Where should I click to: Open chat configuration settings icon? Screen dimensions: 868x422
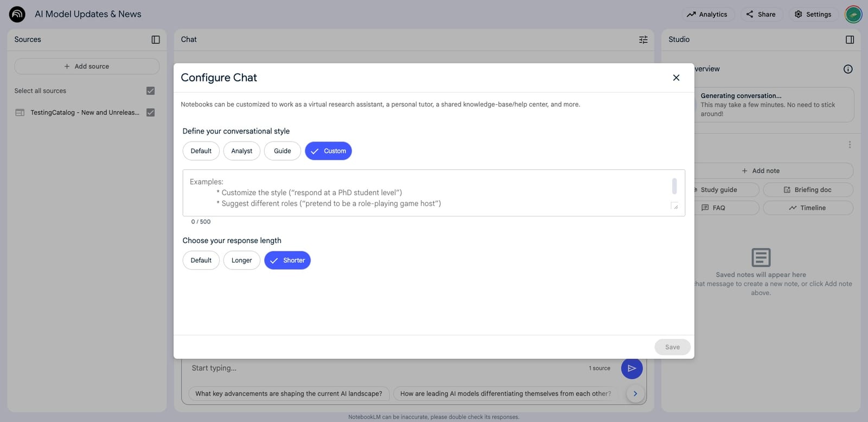coord(643,39)
